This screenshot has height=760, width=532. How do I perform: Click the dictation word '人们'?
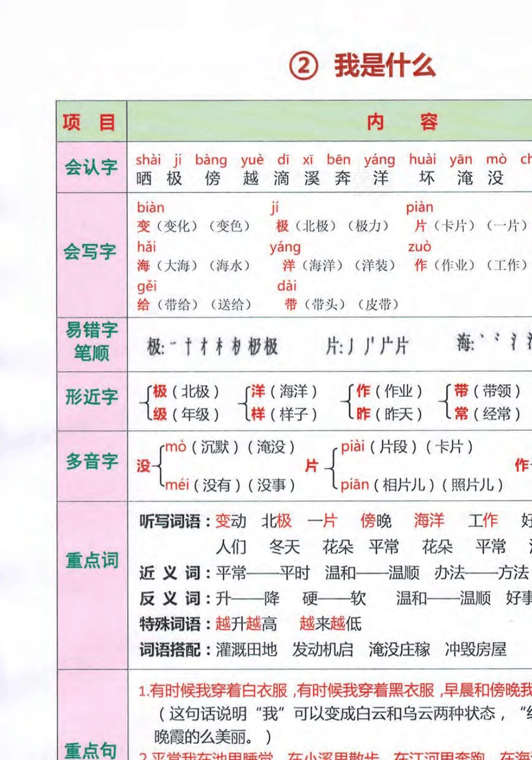tap(231, 547)
